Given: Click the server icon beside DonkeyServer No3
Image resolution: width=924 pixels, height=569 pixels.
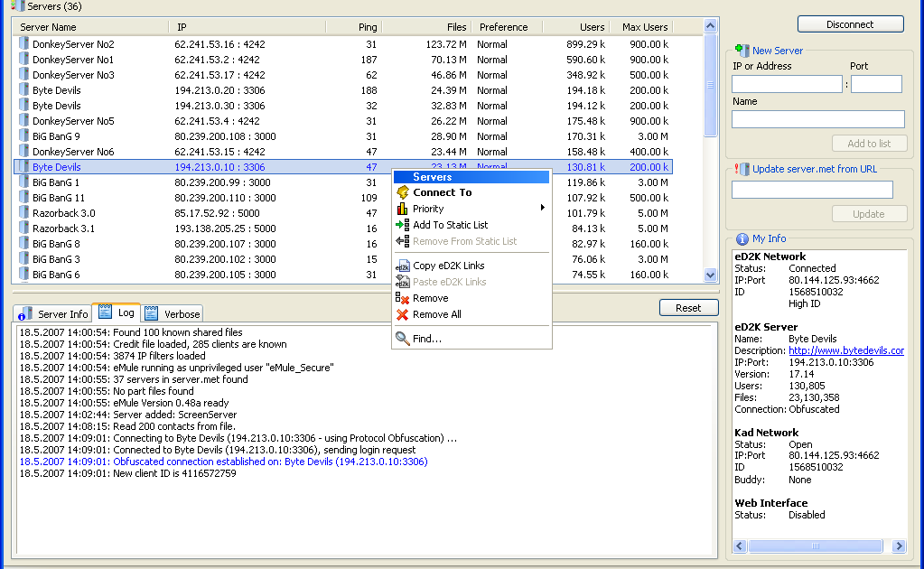Looking at the screenshot, I should click(23, 74).
